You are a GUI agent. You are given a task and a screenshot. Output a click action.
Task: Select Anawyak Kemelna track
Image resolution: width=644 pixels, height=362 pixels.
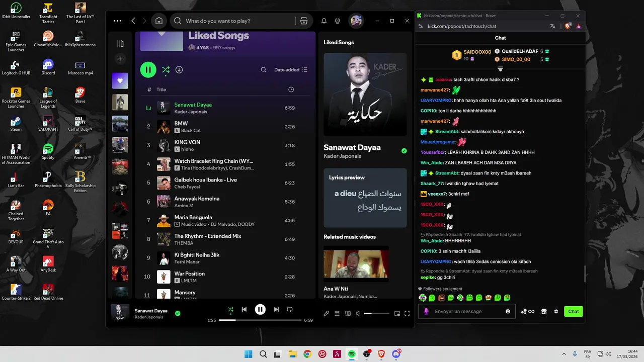(225, 202)
